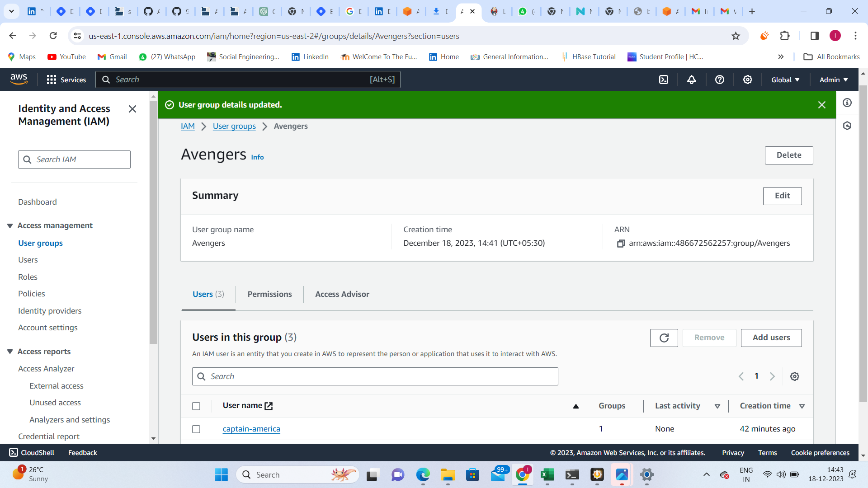This screenshot has height=488, width=868.
Task: Open the Admin account dropdown
Action: (834, 80)
